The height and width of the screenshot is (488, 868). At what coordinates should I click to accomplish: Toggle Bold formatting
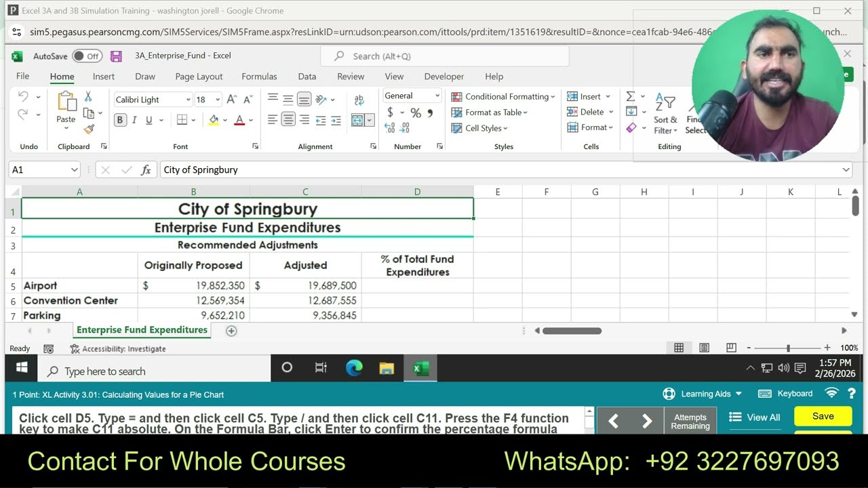coord(120,120)
